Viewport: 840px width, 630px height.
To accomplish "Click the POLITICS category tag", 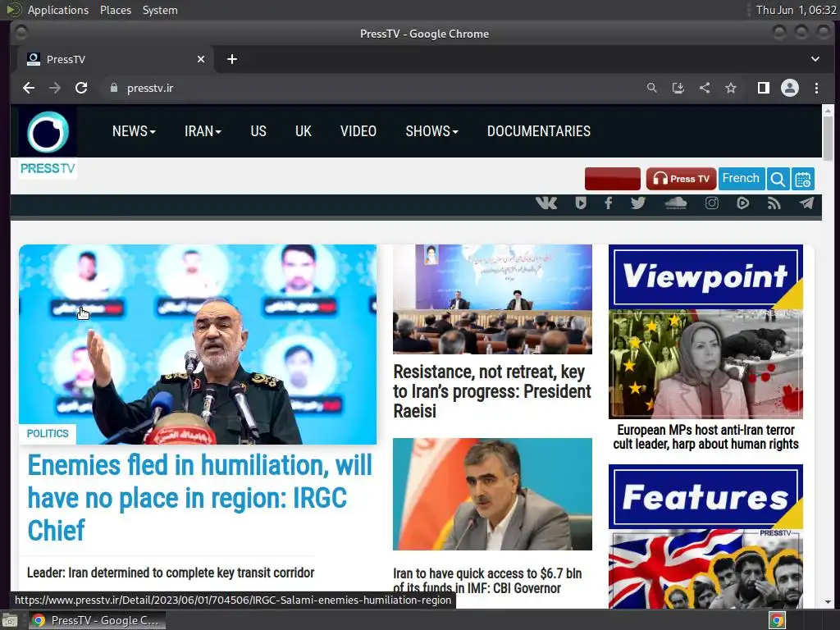I will (x=48, y=433).
